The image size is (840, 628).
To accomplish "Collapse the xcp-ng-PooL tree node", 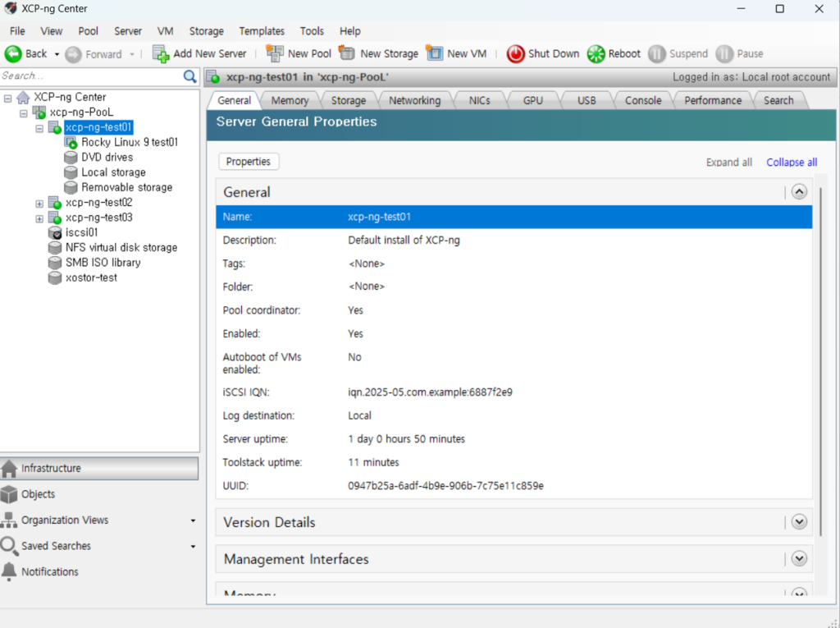I will pyautogui.click(x=24, y=113).
